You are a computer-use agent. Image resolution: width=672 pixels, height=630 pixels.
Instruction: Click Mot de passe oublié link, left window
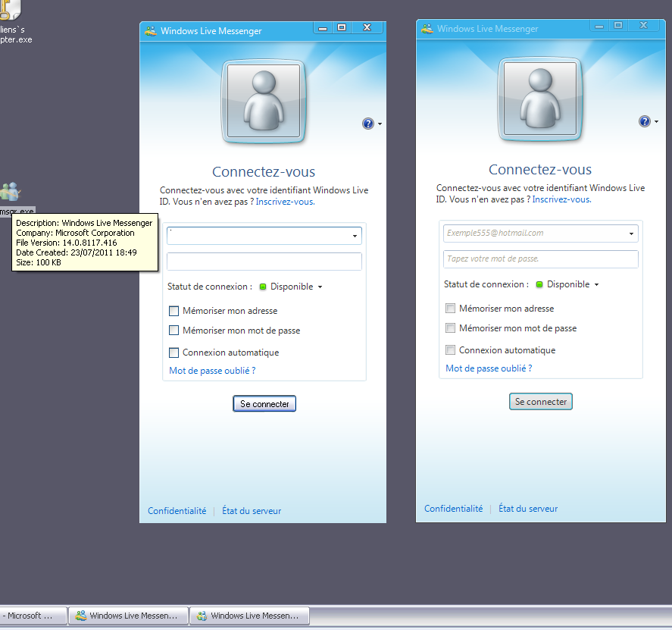point(212,371)
